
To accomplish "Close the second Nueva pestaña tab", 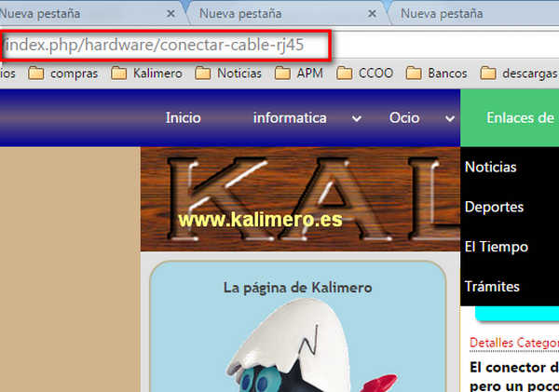I will point(372,14).
